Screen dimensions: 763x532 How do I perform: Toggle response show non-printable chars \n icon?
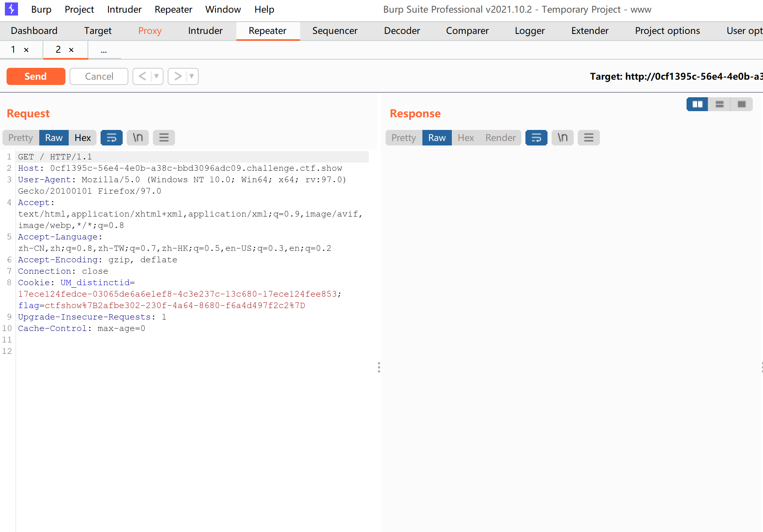click(x=563, y=138)
